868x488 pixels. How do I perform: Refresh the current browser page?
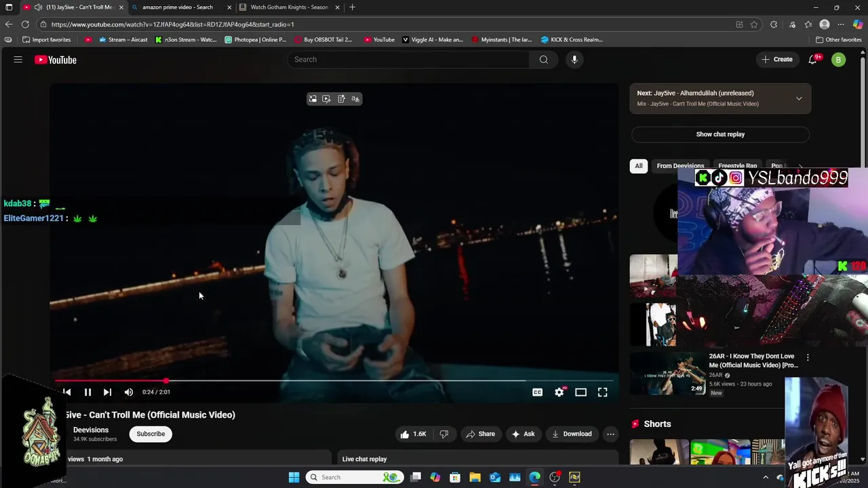click(25, 24)
